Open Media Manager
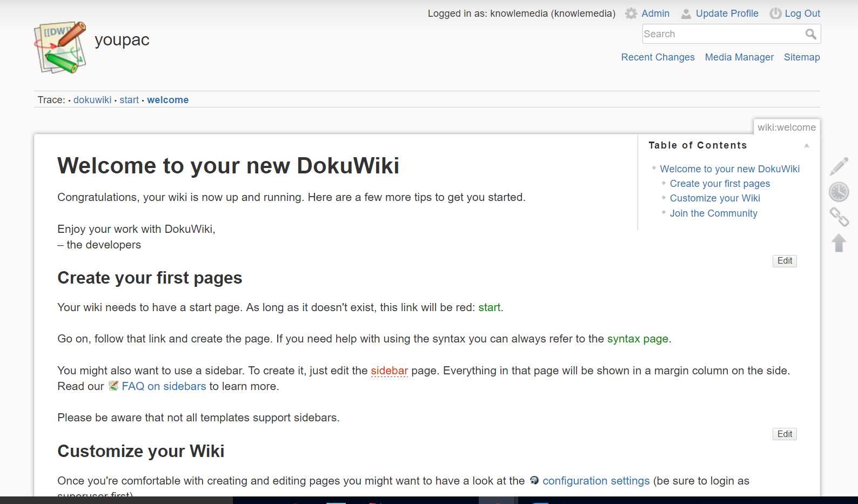The image size is (858, 504). pos(739,57)
